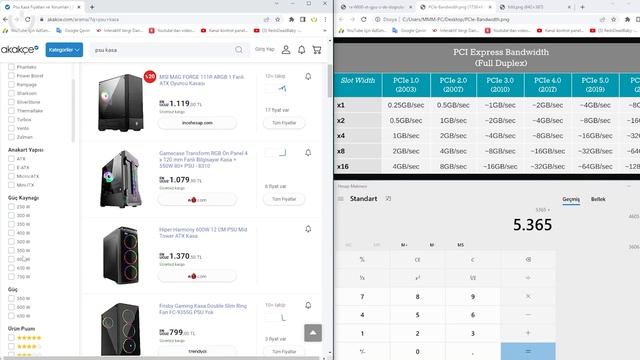Click the calculator square root key
Screen dimensions: 640x360
click(473, 278)
